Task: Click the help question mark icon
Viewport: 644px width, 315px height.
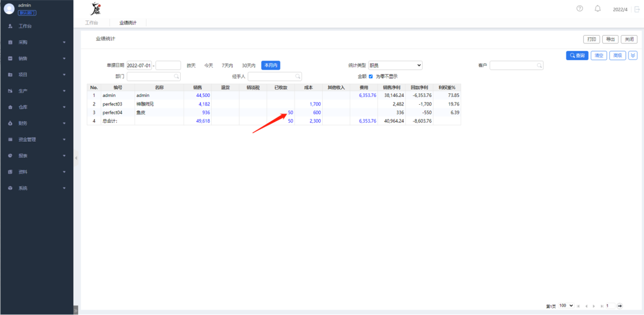Action: (x=580, y=8)
